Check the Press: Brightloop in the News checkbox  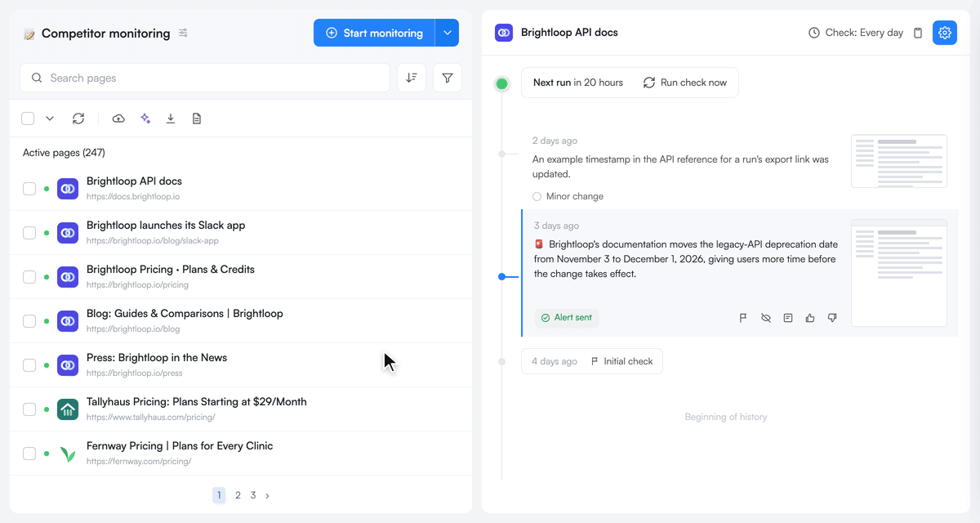coord(29,365)
